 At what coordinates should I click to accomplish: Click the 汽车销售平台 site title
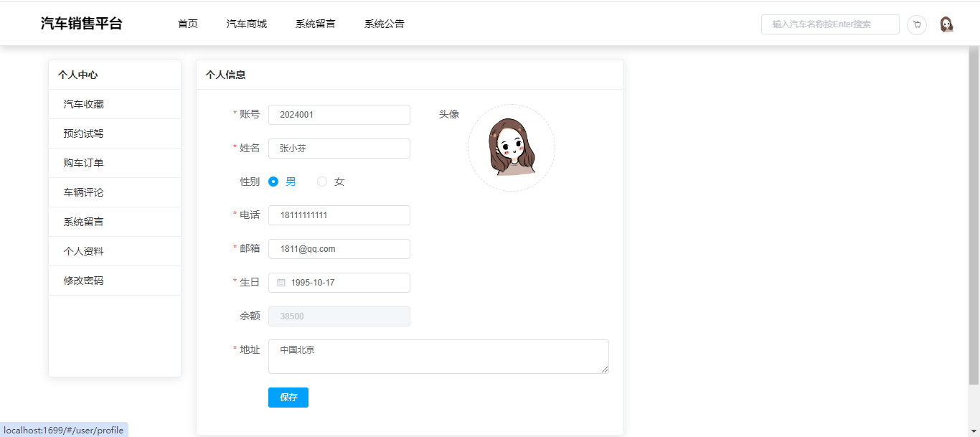pos(82,24)
